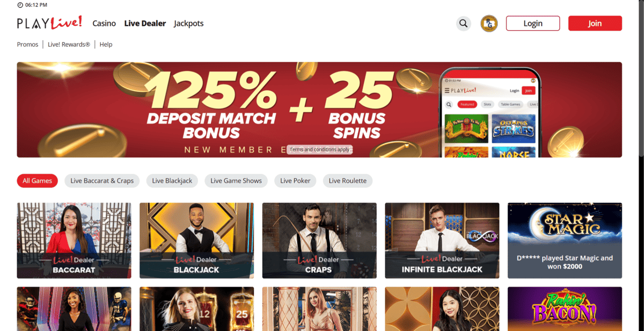Go to the Jackpots section
The height and width of the screenshot is (331, 644).
pyautogui.click(x=189, y=23)
